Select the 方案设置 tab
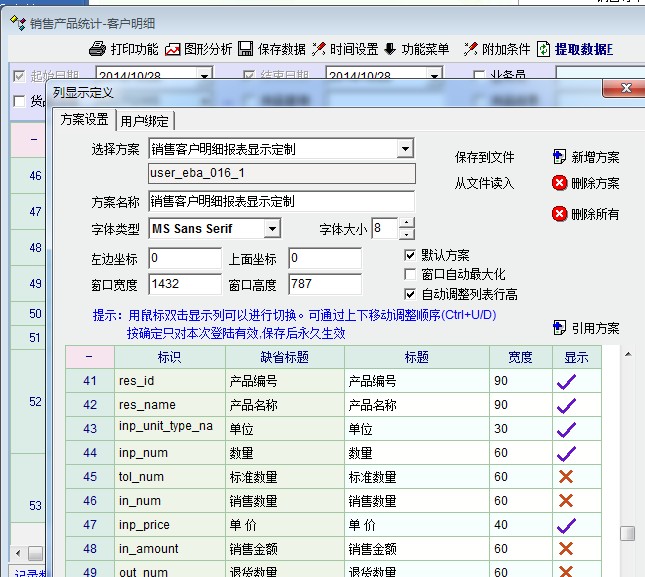The image size is (645, 577). point(85,120)
